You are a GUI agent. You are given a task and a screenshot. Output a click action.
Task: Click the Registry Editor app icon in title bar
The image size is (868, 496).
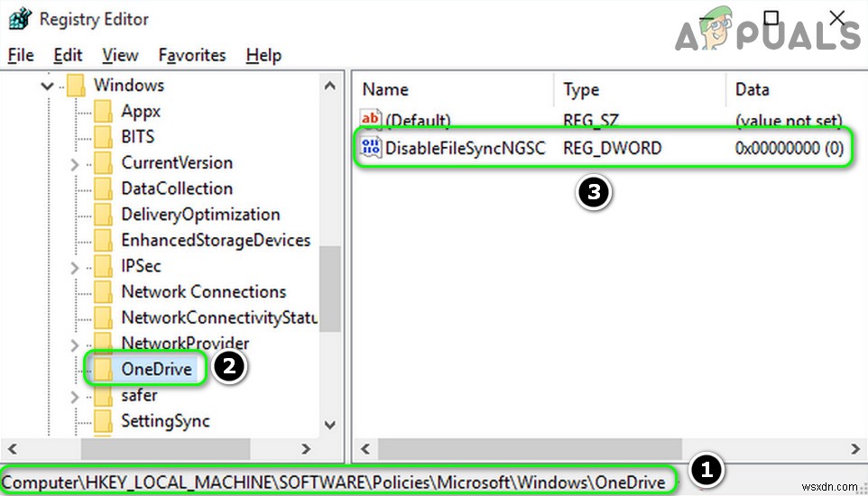click(20, 19)
